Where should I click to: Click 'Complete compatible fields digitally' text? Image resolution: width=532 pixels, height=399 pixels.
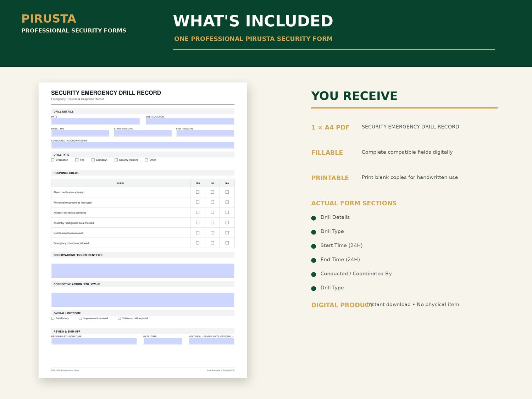(407, 152)
